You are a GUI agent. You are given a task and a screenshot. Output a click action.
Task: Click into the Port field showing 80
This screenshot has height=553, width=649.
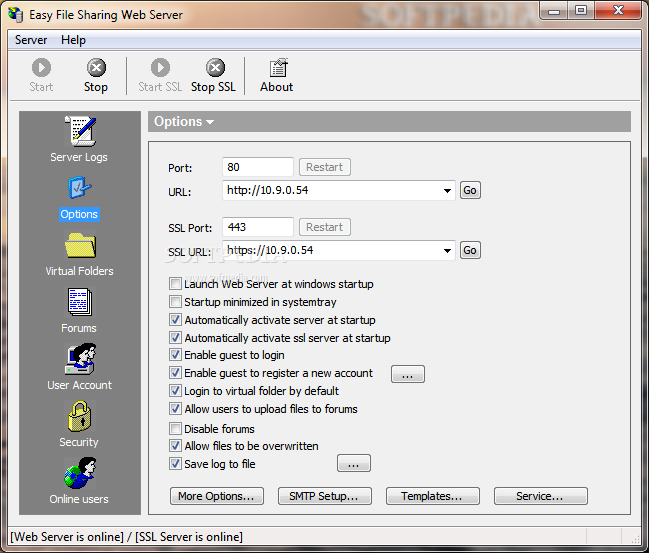(x=257, y=167)
